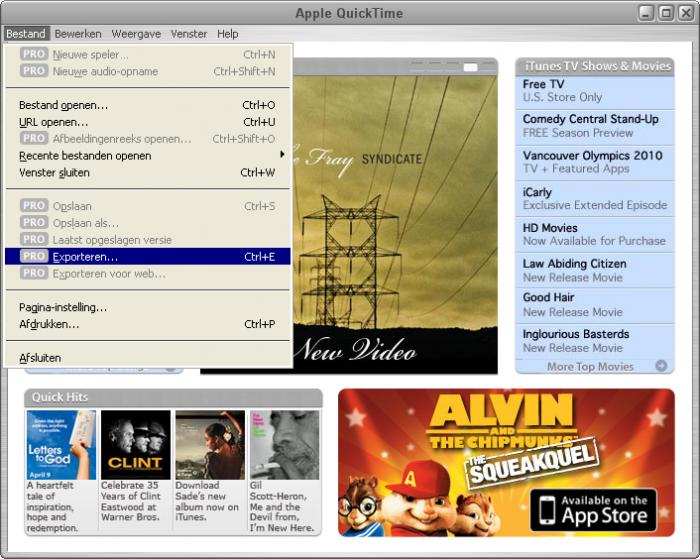This screenshot has height=559, width=700.
Task: Select Nieuwe speler… menu entry
Action: (x=147, y=54)
